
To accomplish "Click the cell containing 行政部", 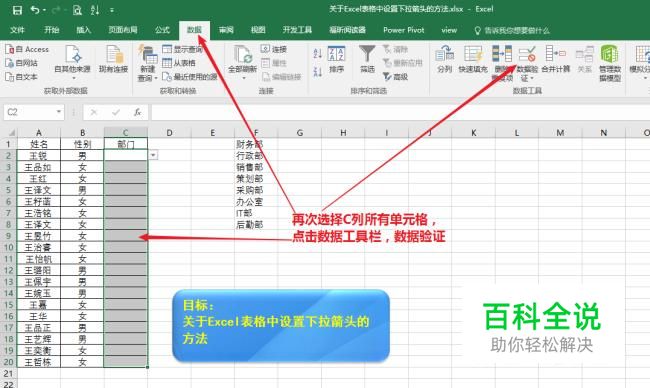I will tap(256, 156).
